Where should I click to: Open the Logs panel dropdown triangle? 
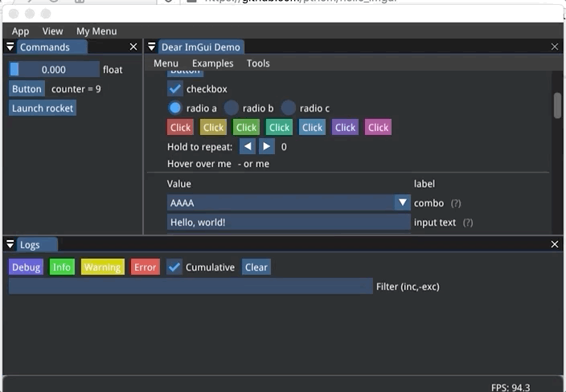(x=10, y=244)
